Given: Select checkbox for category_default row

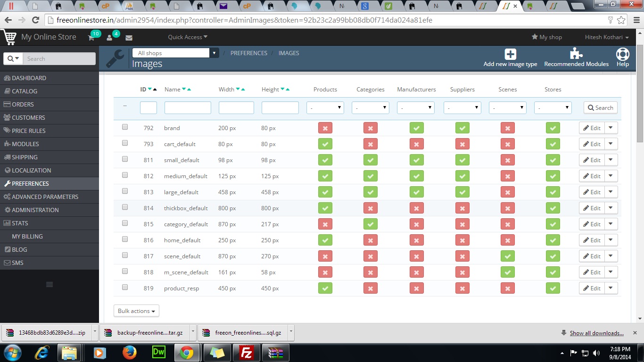Looking at the screenshot, I should (x=125, y=223).
